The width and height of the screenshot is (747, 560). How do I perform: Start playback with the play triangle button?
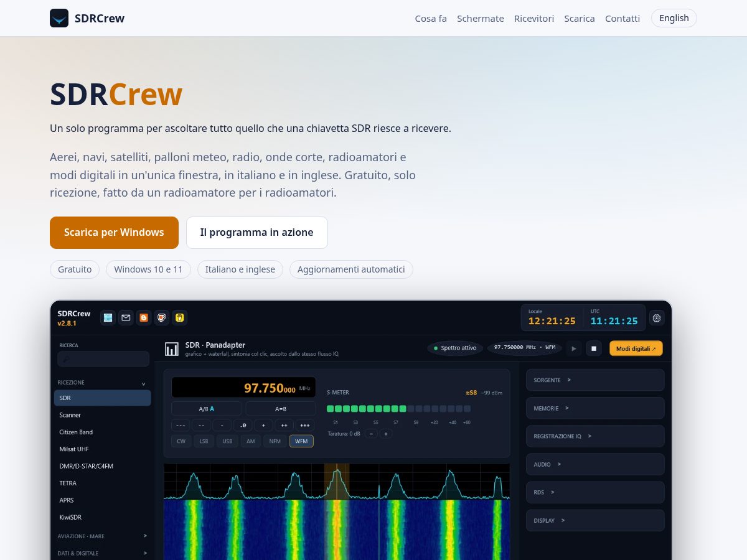coord(574,348)
